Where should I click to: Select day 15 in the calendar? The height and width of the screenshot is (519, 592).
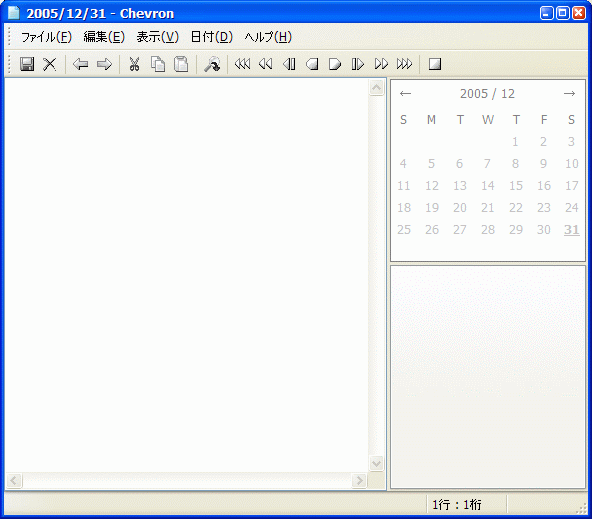[x=516, y=186]
